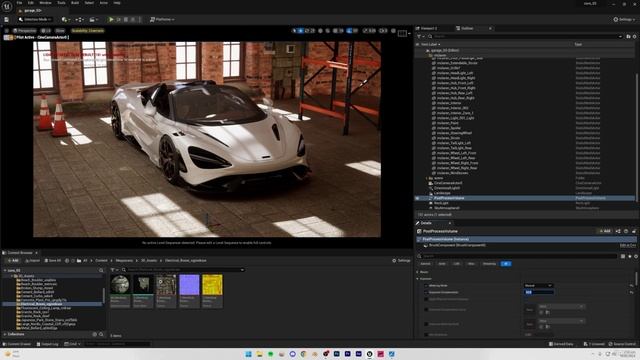
Task: Select the yellow texture thumbnail
Action: [x=213, y=291]
